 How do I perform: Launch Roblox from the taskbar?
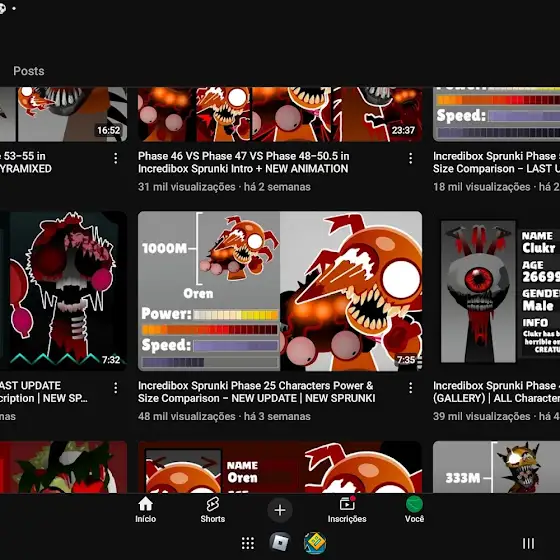[x=280, y=543]
